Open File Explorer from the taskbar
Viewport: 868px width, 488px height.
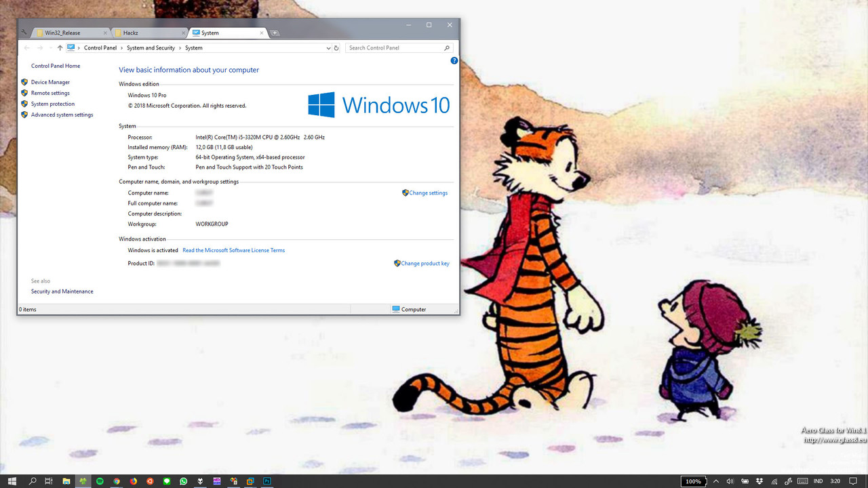[66, 481]
